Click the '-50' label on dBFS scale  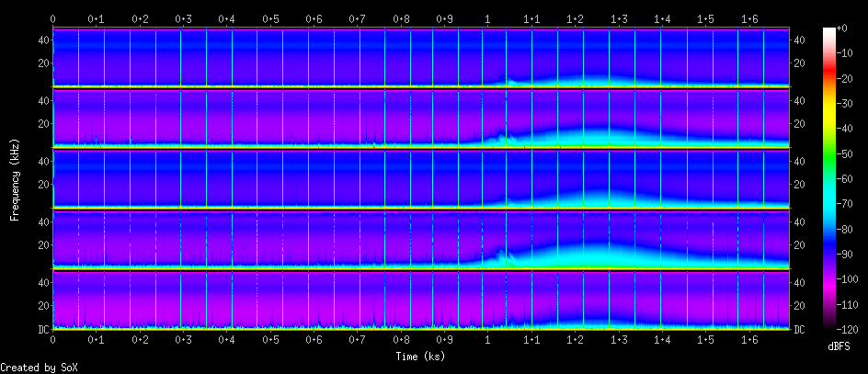pyautogui.click(x=849, y=154)
